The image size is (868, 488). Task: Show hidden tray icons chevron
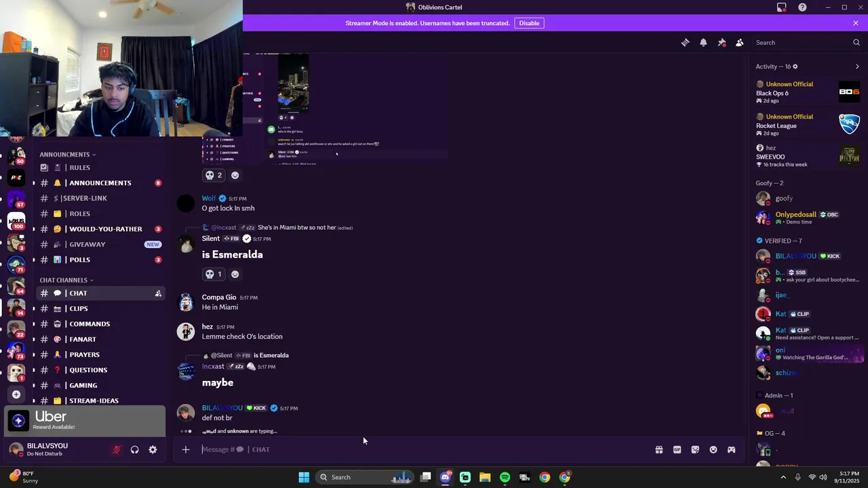pos(783,477)
